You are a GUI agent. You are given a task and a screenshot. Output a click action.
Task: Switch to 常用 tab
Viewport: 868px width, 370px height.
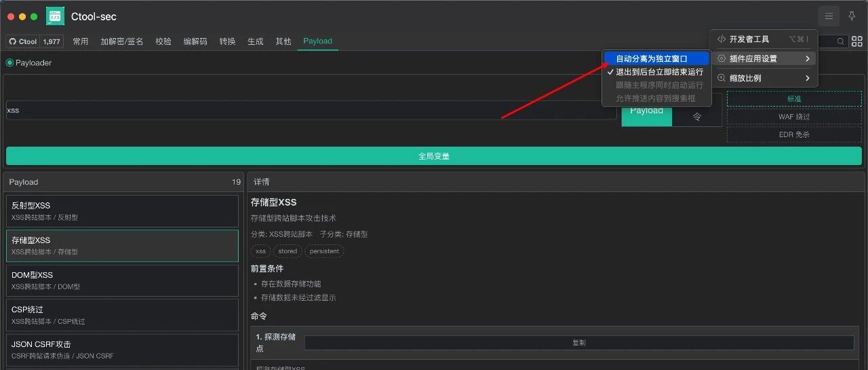coord(81,41)
